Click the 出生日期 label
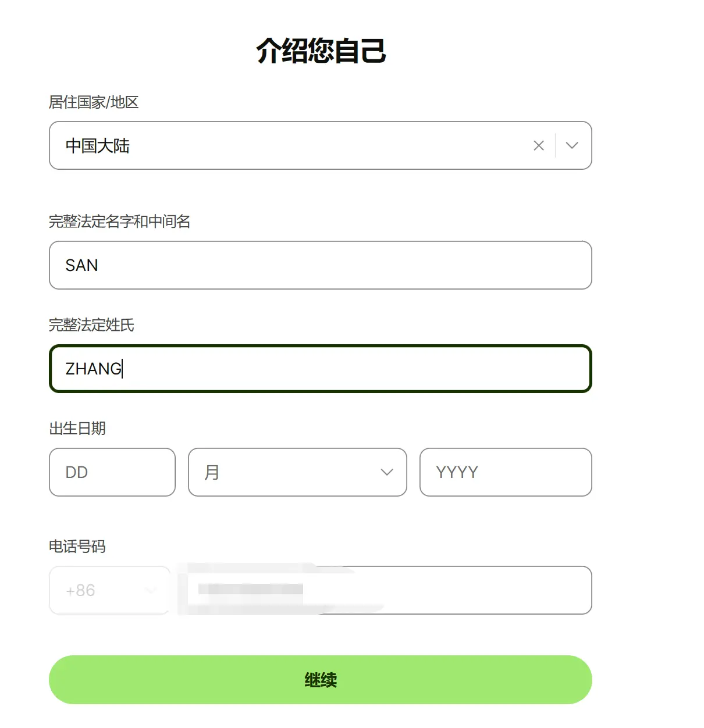704x728 pixels. tap(77, 429)
